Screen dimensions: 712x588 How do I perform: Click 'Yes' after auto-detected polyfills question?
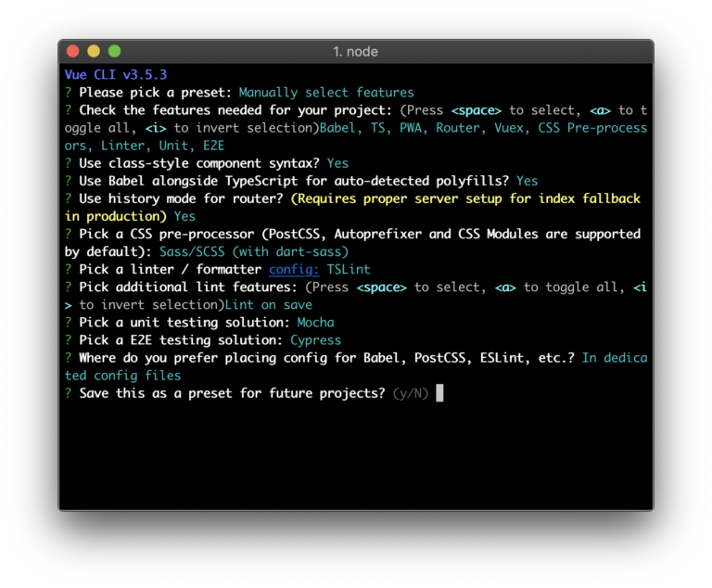click(x=527, y=181)
